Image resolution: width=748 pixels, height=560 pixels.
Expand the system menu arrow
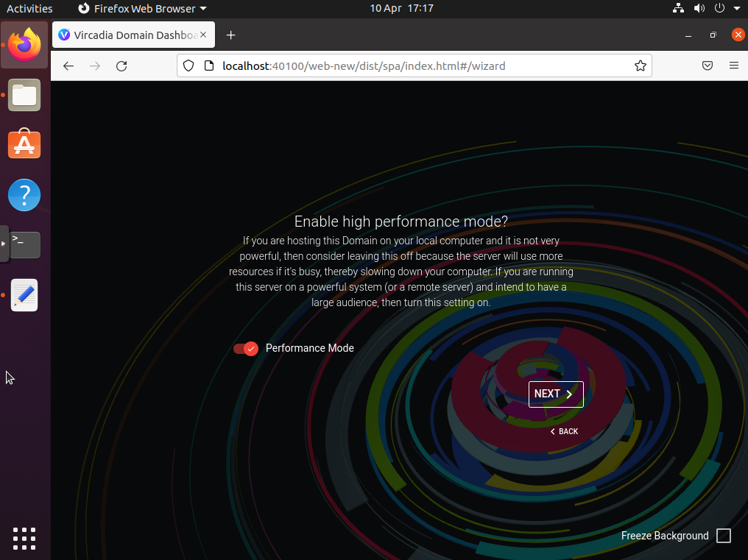click(x=736, y=9)
